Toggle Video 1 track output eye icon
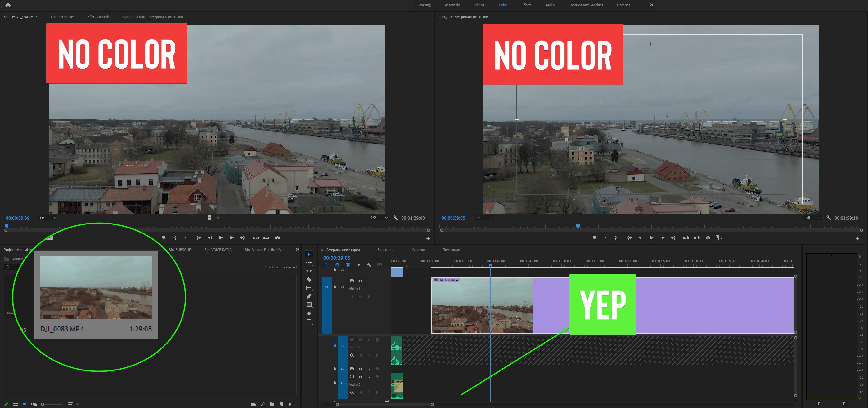The width and height of the screenshot is (868, 408). click(360, 281)
